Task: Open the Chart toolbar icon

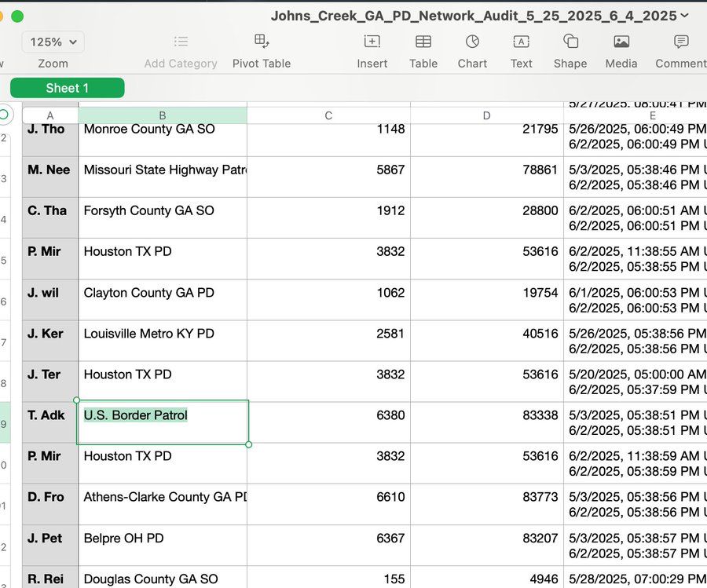Action: click(x=472, y=42)
